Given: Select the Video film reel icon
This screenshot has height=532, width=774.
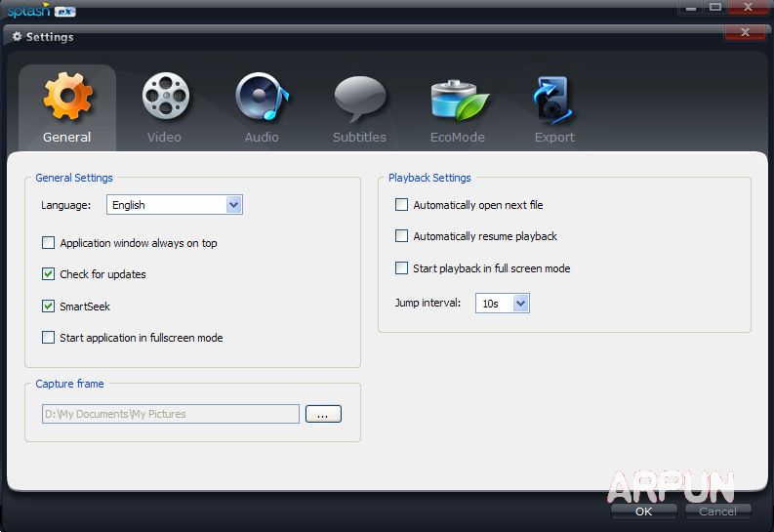Looking at the screenshot, I should click(x=164, y=98).
